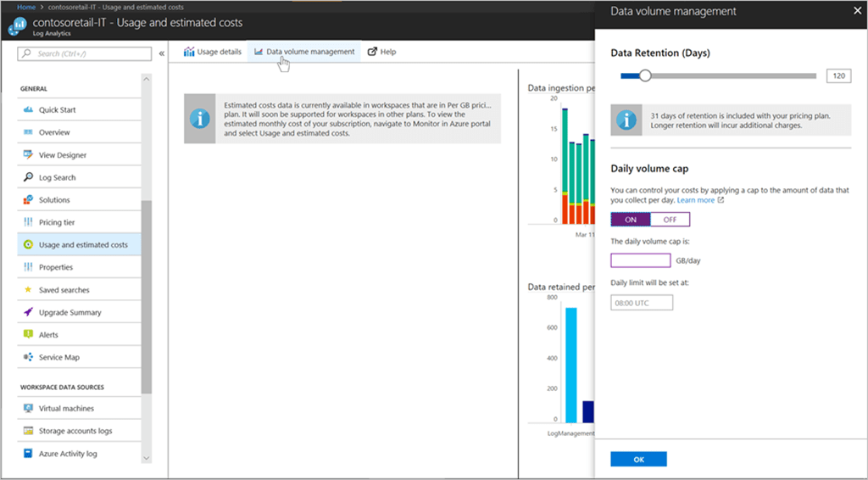
Task: Click the contosoretail-IT breadcrumb link
Action: point(115,7)
